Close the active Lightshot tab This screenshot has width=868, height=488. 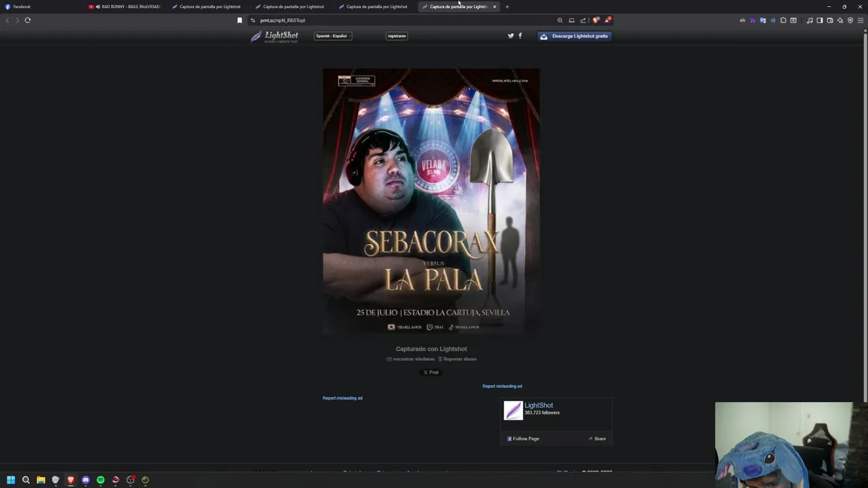pos(494,7)
